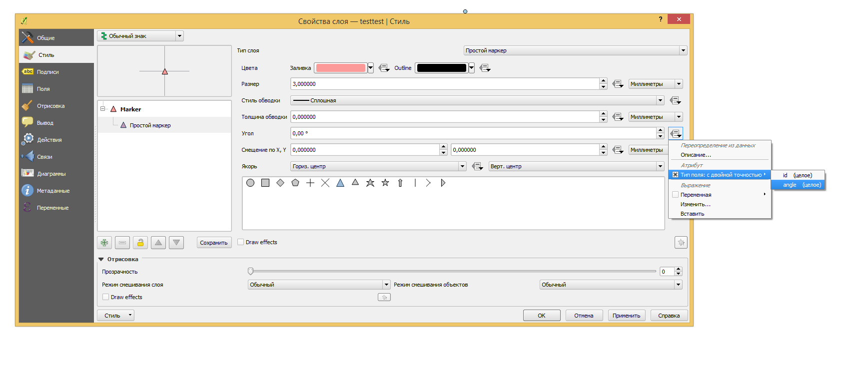Click into the Угол angle input field

click(473, 133)
